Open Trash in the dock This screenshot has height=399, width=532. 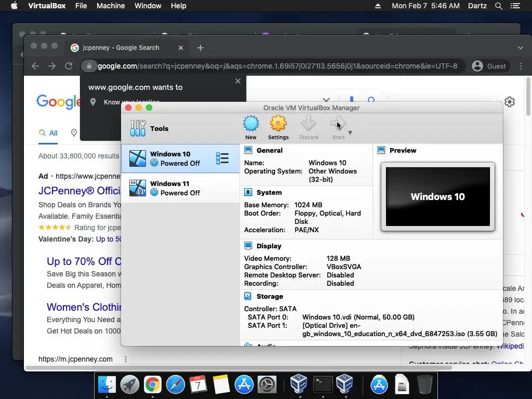[x=424, y=385]
